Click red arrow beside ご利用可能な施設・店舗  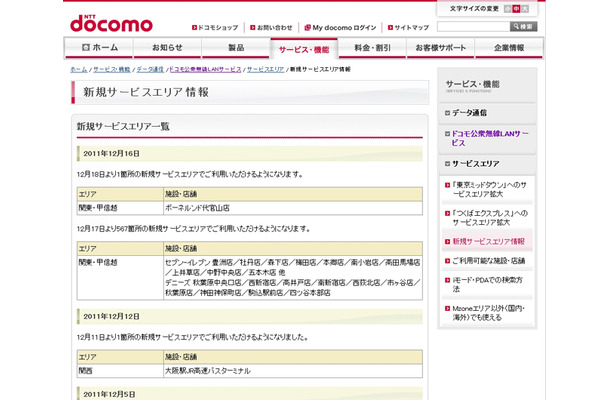tap(447, 261)
